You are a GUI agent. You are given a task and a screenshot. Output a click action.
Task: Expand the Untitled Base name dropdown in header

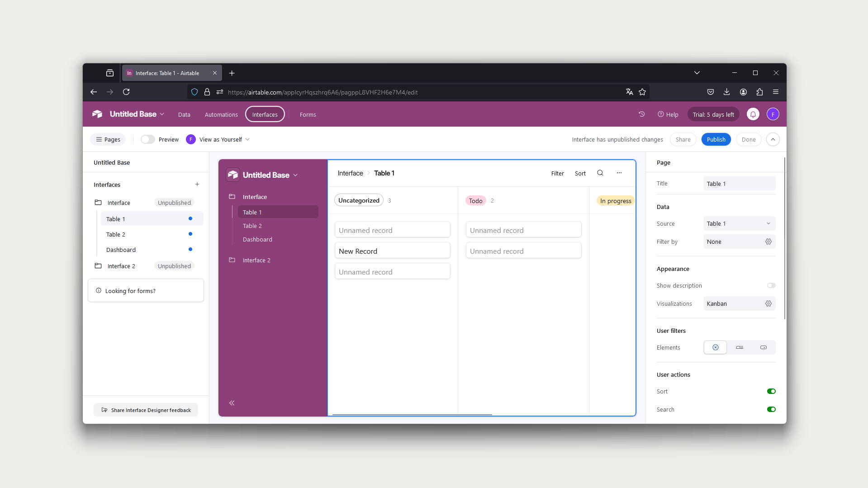[137, 114]
